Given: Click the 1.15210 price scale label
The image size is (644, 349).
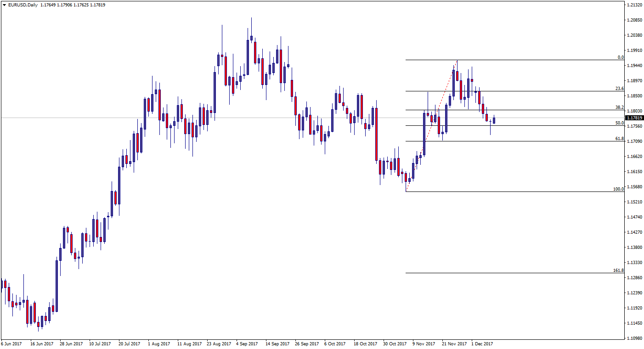Looking at the screenshot, I should tap(634, 202).
